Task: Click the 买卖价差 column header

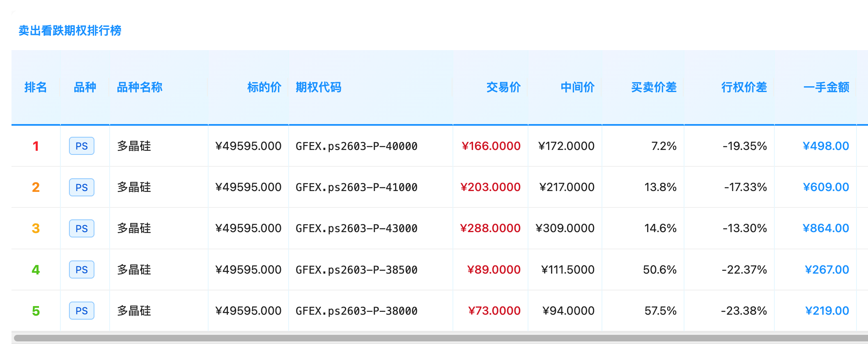Action: pyautogui.click(x=653, y=87)
